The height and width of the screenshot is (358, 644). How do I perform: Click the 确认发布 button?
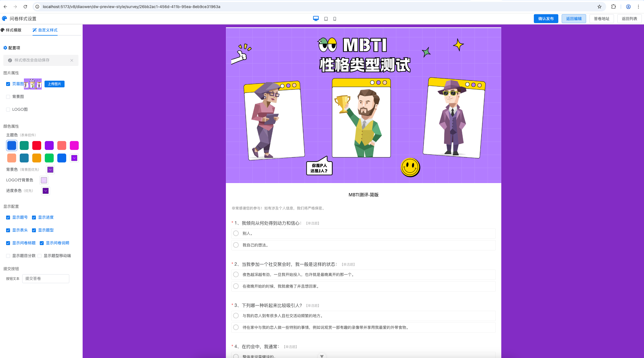(546, 19)
